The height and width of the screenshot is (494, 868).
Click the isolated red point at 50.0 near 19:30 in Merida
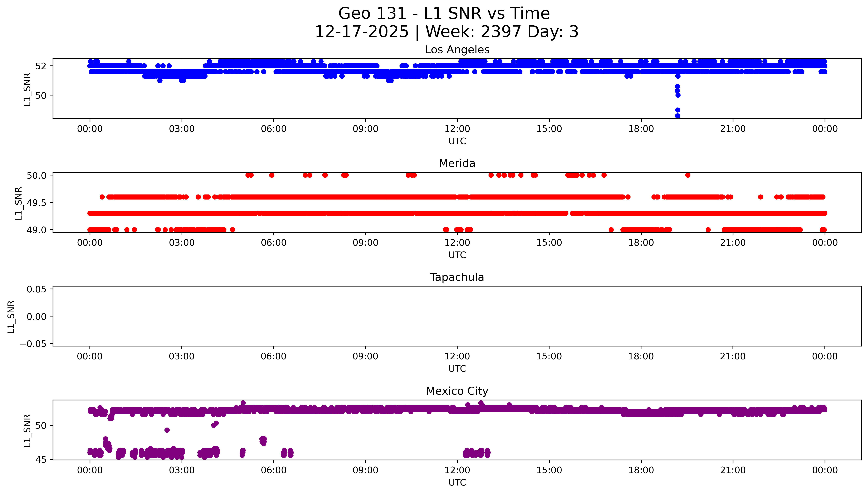click(x=688, y=175)
